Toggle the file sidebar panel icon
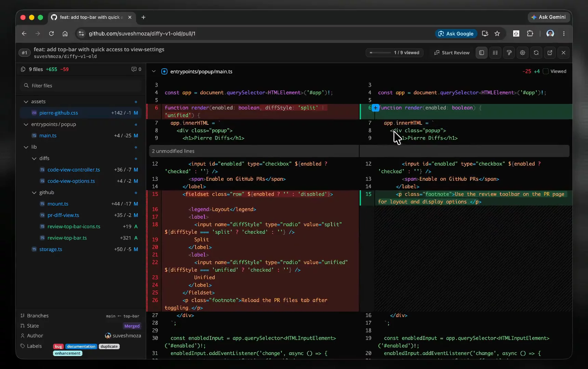The width and height of the screenshot is (588, 369). coord(481,53)
